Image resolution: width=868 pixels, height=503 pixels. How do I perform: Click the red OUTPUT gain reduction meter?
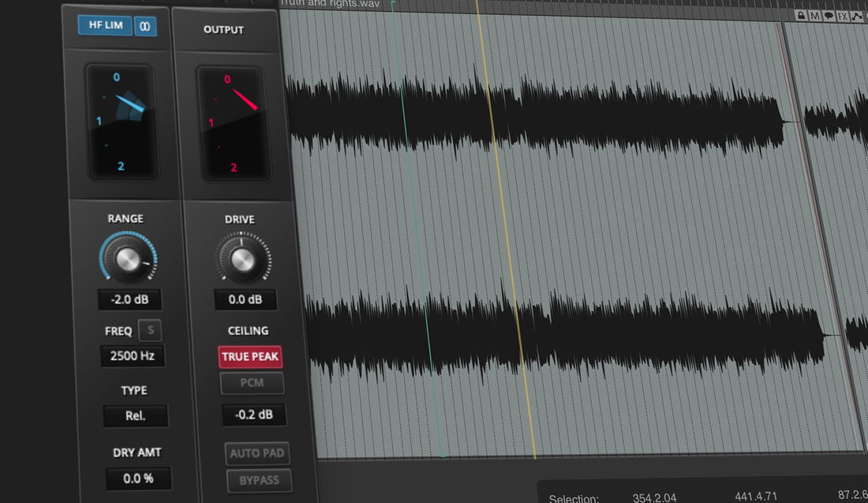coord(233,125)
